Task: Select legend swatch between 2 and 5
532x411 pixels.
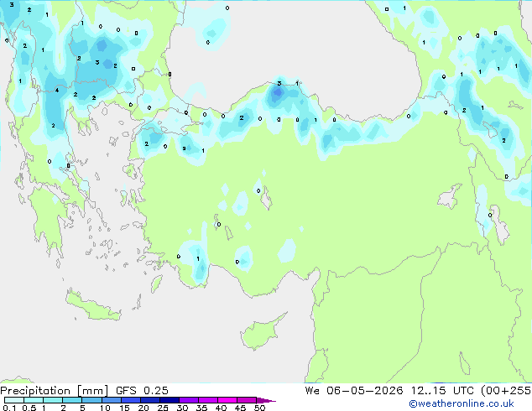Action: pyautogui.click(x=72, y=400)
